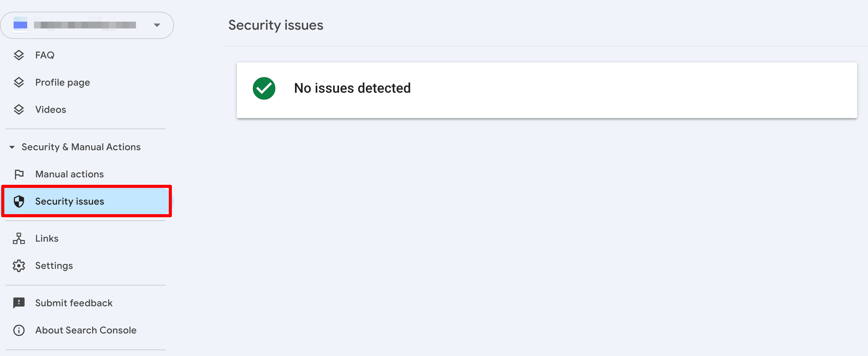Screen dimensions: 868x356
Task: Open the property selector dropdown
Action: coord(87,25)
